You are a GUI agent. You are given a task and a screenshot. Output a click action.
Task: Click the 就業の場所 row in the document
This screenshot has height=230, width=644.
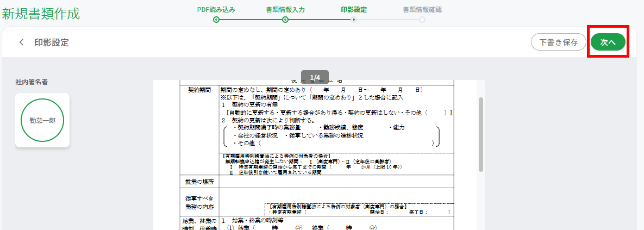click(x=317, y=181)
